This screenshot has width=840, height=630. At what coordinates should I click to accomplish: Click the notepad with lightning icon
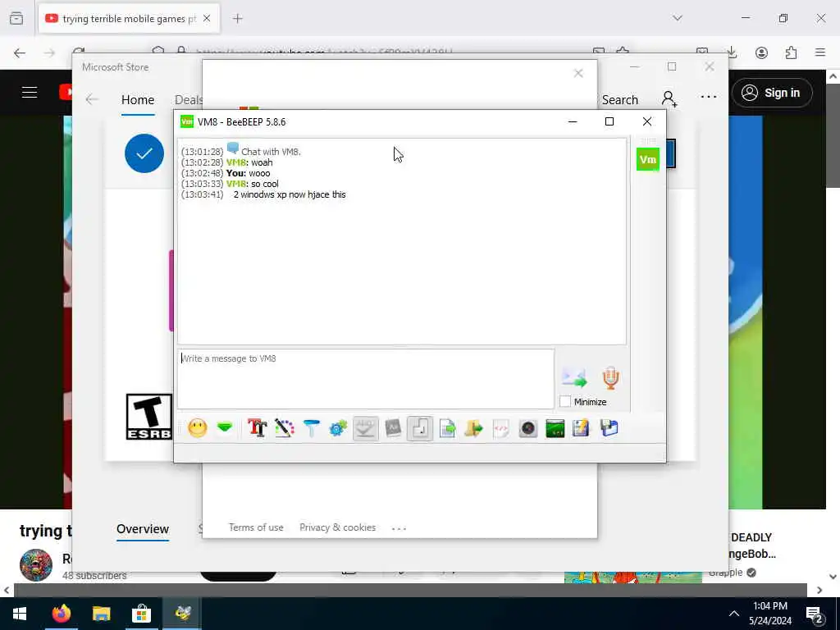tap(582, 428)
